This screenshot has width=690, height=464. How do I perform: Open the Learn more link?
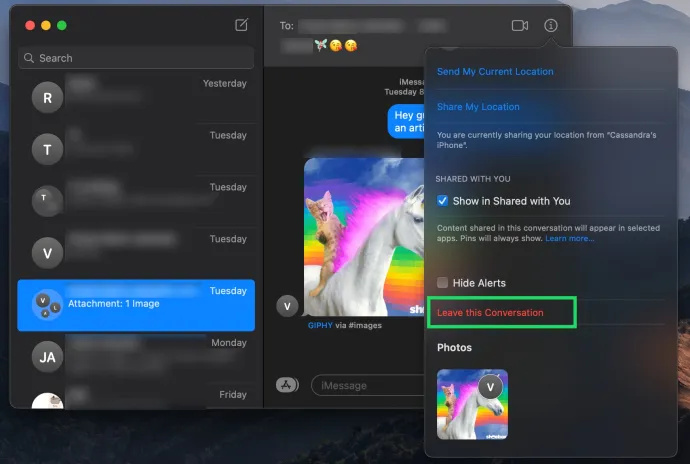569,239
